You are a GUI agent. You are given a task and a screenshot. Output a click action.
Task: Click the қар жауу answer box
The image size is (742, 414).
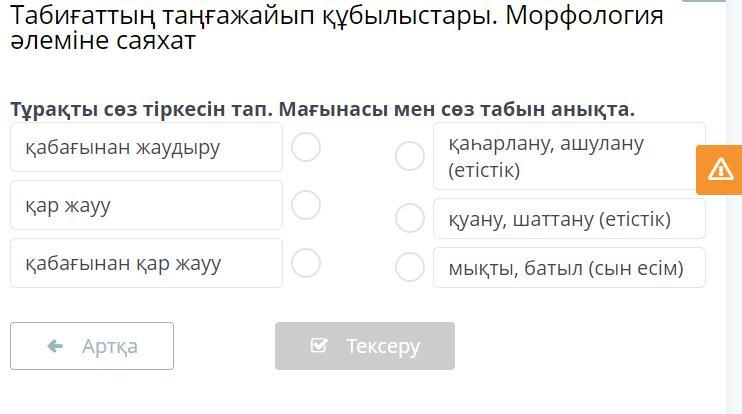[x=146, y=206]
